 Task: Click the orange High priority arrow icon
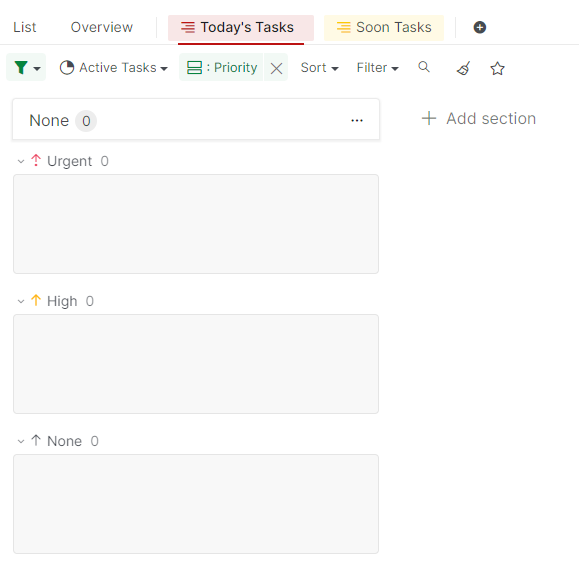pos(36,300)
